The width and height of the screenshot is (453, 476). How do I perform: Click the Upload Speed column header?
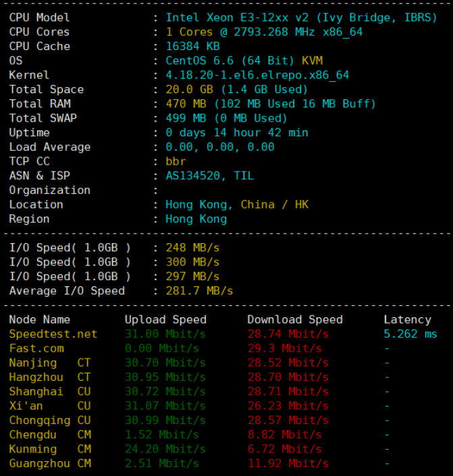pyautogui.click(x=165, y=320)
